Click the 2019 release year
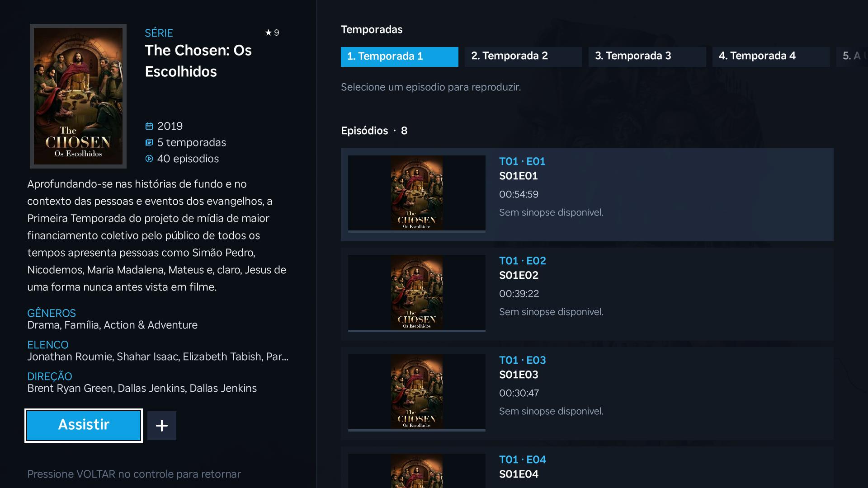The width and height of the screenshot is (868, 488). click(x=170, y=126)
